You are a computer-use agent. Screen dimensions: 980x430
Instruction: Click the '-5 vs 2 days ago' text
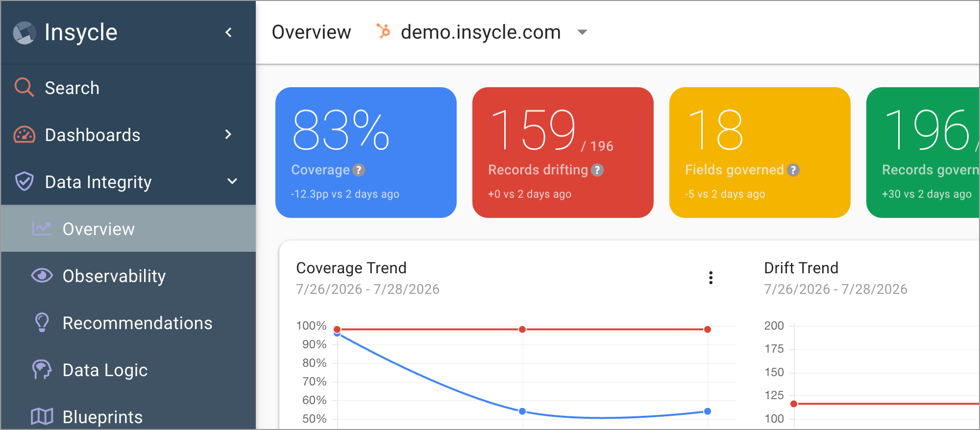point(725,194)
